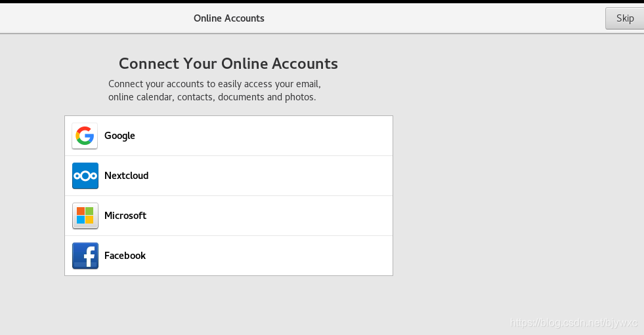Click the Microsoft four-color squares icon

(x=85, y=216)
